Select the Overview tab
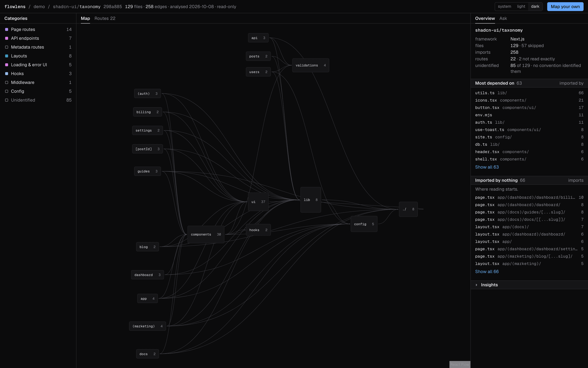Viewport: 588px width, 368px height. tap(485, 19)
